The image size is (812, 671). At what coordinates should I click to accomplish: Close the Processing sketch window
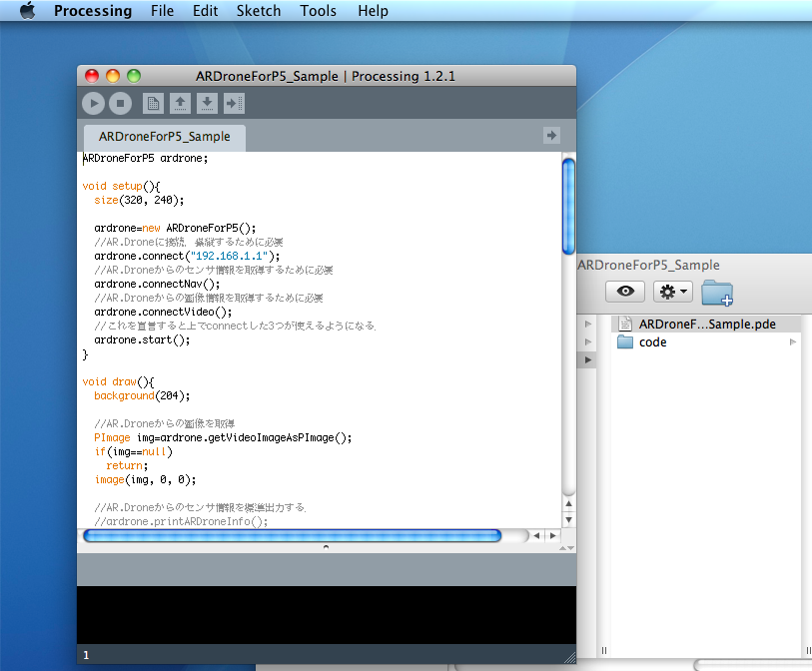92,76
